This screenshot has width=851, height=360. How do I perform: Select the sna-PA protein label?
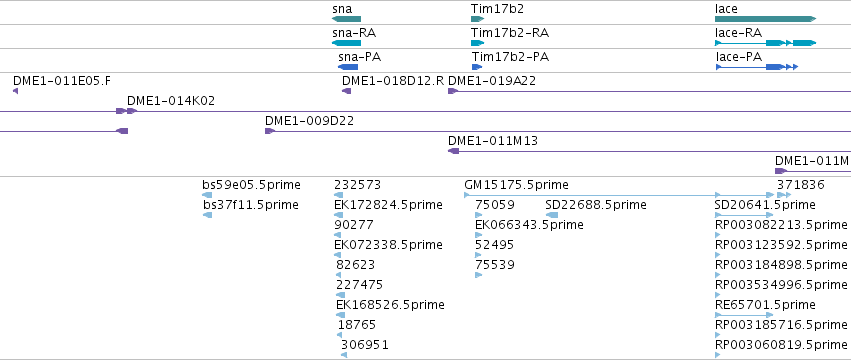[x=359, y=56]
